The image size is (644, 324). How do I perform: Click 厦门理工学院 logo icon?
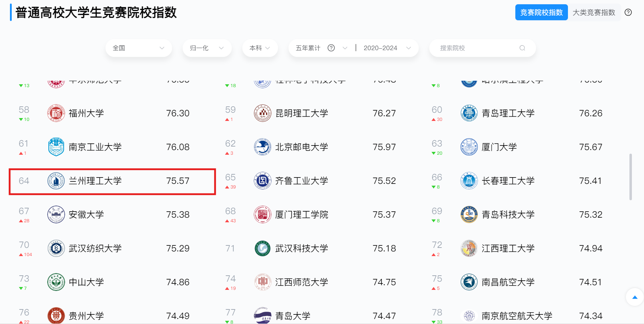(x=263, y=214)
